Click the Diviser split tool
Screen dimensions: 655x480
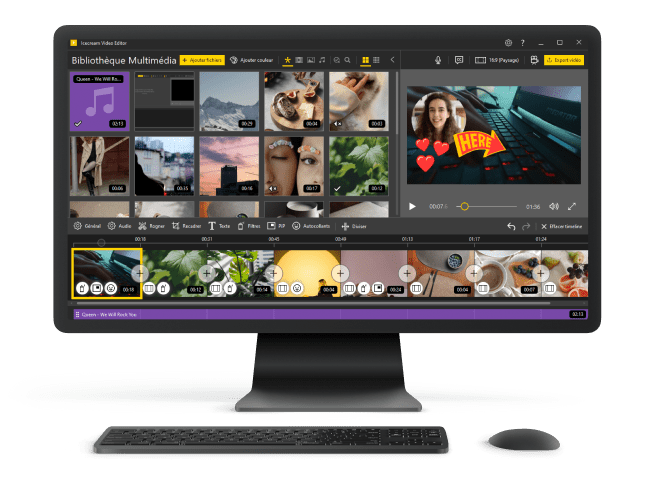(x=354, y=226)
